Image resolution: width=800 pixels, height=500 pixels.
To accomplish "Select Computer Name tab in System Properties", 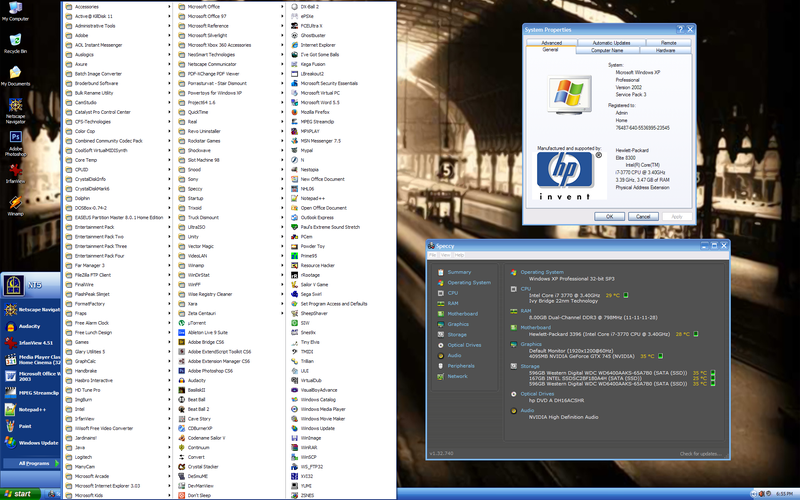I will click(607, 51).
